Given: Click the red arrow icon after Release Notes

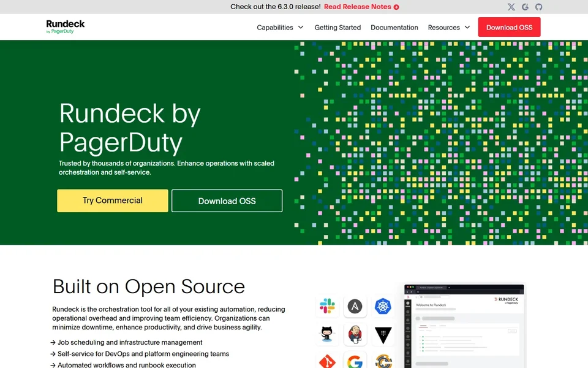Looking at the screenshot, I should (x=396, y=7).
